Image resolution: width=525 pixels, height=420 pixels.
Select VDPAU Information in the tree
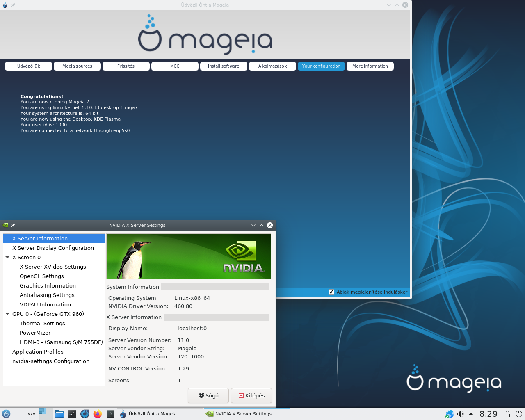click(54, 304)
